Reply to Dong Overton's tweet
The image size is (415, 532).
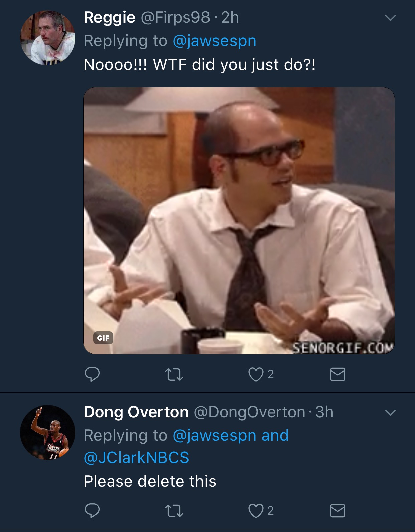pos(92,510)
